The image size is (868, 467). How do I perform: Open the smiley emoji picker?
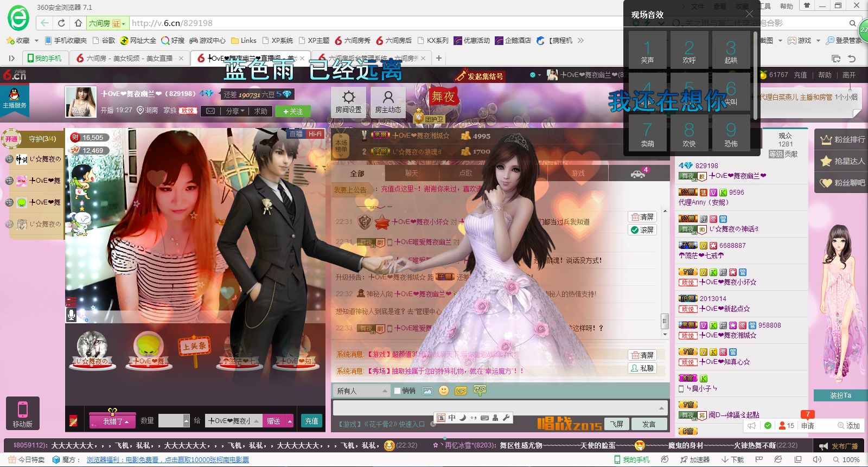(444, 391)
